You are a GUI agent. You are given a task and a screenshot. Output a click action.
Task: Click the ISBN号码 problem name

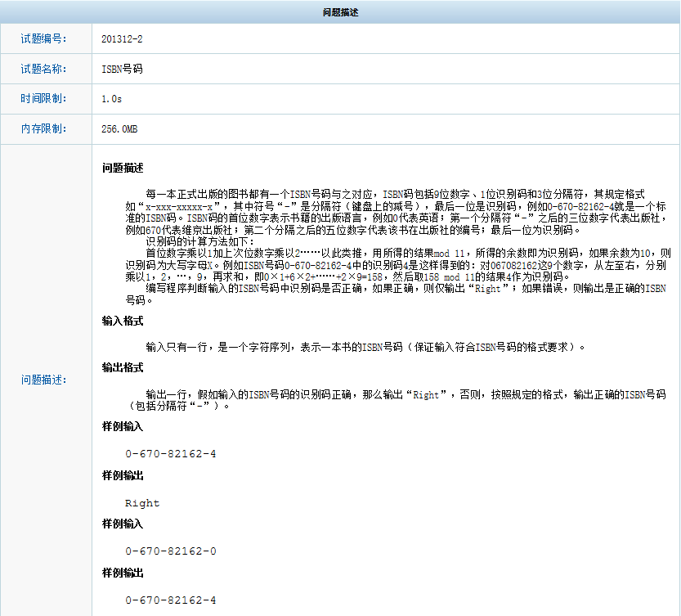tap(122, 69)
